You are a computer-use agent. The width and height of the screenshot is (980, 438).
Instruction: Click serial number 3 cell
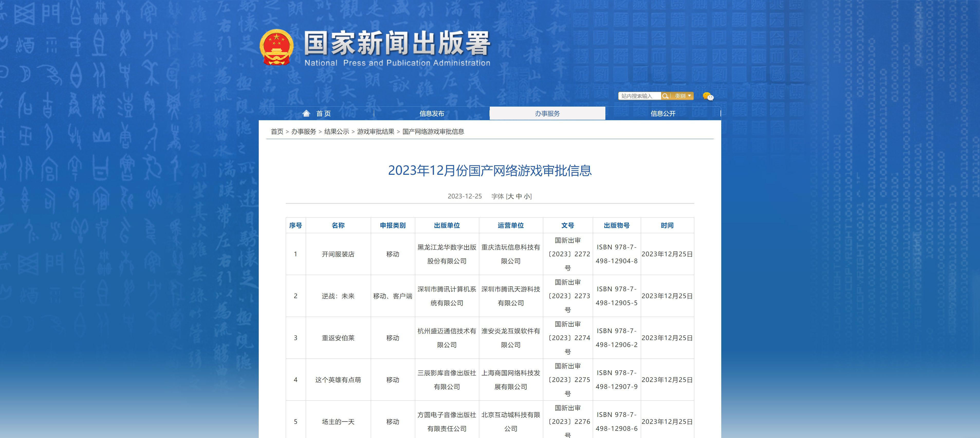(295, 338)
